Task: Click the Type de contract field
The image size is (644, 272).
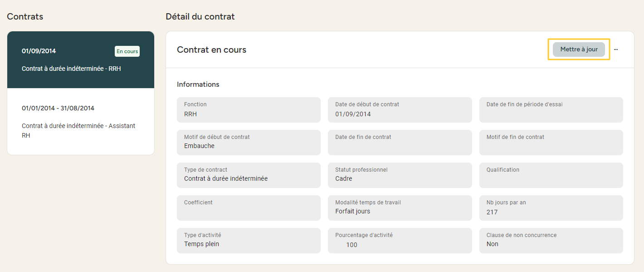Action: [249, 175]
